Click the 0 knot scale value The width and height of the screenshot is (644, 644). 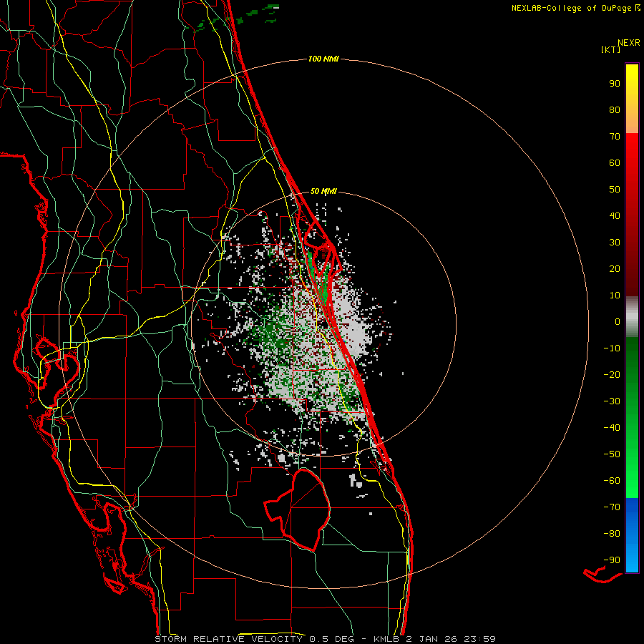[x=618, y=321]
